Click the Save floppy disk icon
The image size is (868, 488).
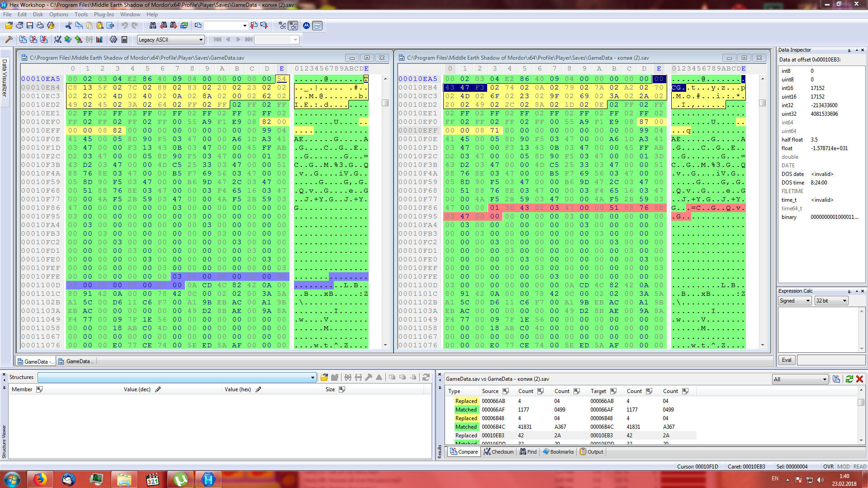click(x=30, y=26)
